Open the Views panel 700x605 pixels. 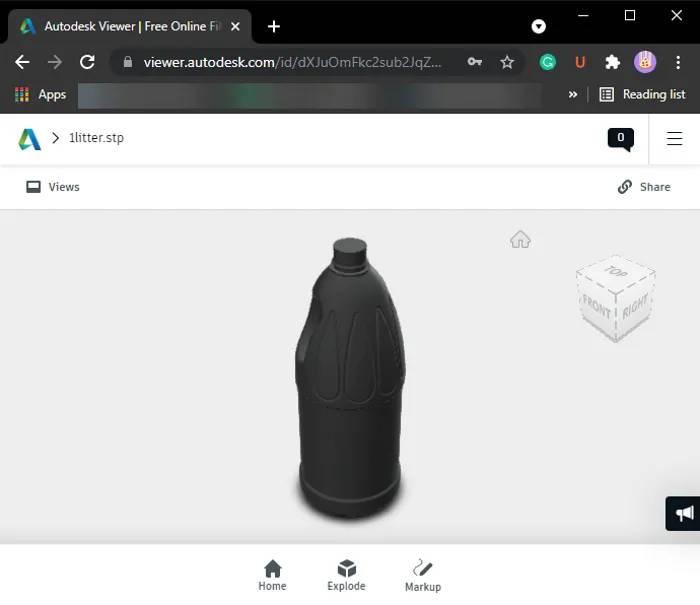(53, 187)
